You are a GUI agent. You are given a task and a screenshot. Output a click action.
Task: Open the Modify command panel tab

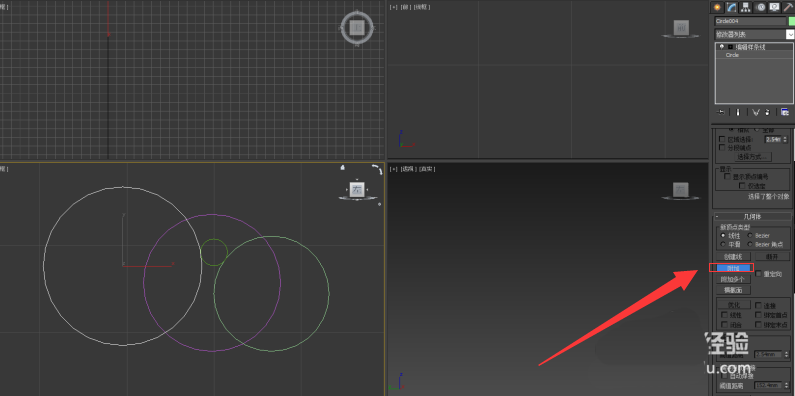(x=731, y=7)
